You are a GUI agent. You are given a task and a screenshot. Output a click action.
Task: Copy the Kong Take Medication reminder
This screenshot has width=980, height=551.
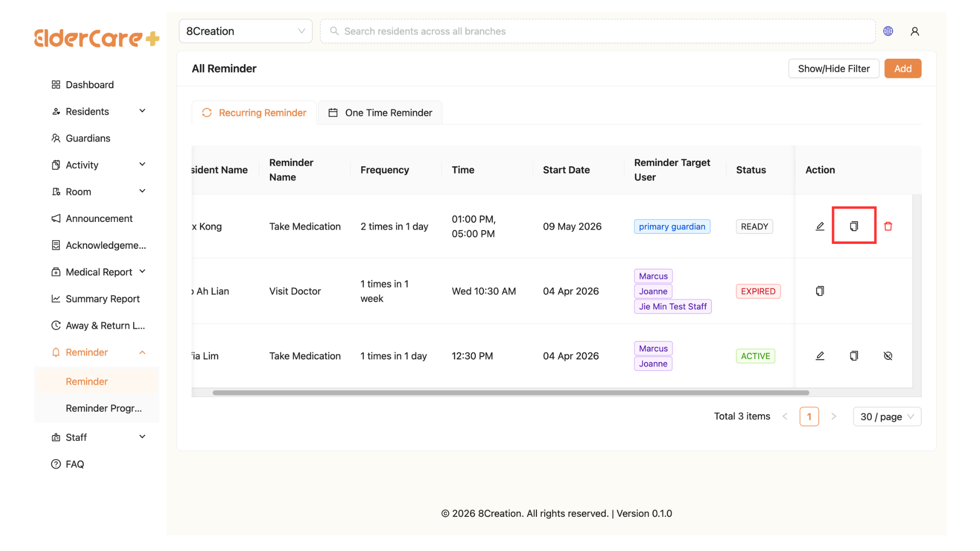(854, 226)
